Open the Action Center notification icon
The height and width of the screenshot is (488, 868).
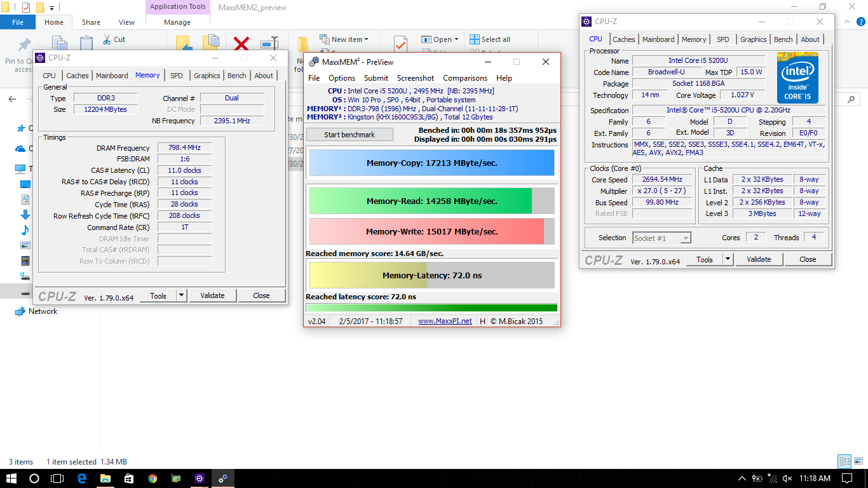pyautogui.click(x=846, y=478)
